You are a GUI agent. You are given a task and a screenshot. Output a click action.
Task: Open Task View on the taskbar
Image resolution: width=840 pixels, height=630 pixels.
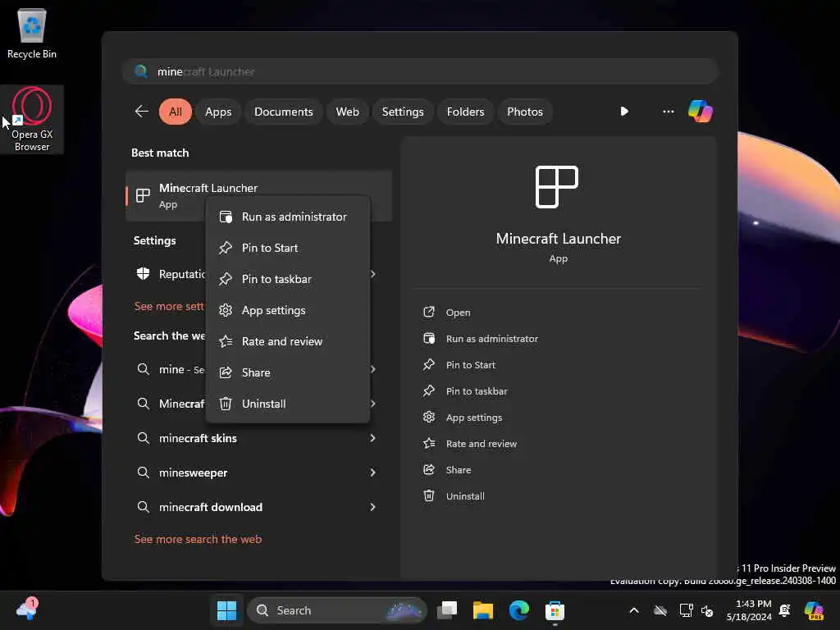447,610
